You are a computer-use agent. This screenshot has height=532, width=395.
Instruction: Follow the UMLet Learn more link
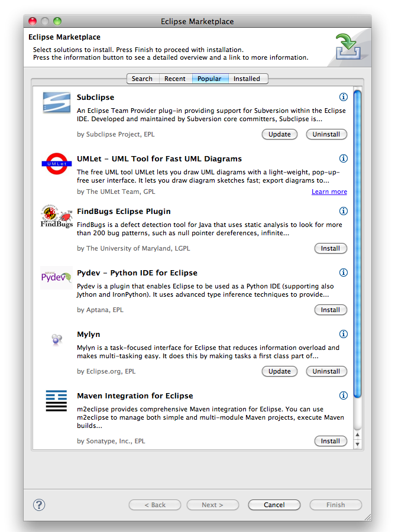329,192
